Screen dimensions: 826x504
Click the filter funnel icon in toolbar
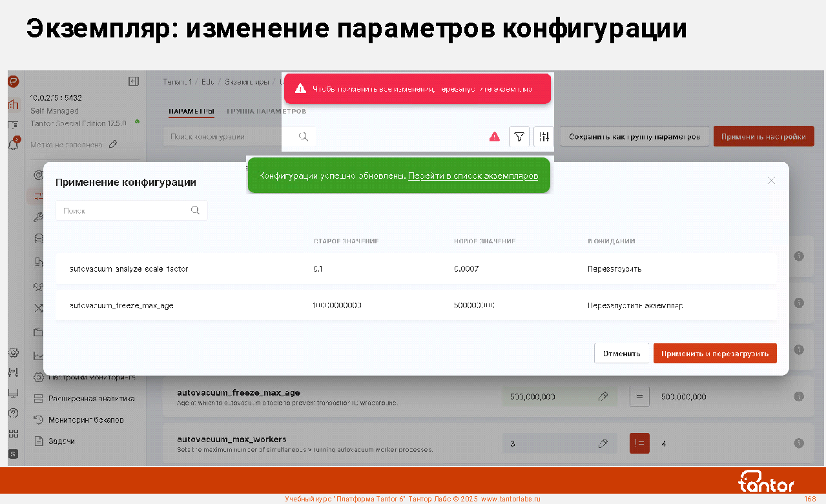[519, 137]
